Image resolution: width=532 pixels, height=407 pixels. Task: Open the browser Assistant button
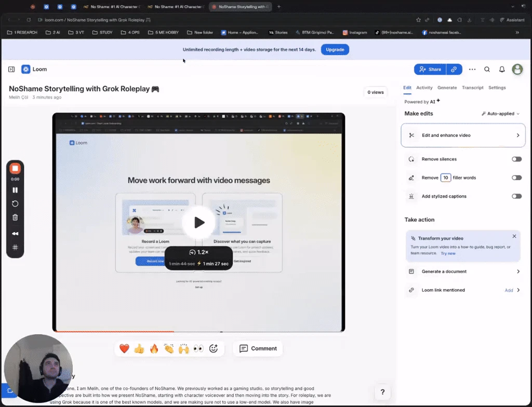pos(512,20)
